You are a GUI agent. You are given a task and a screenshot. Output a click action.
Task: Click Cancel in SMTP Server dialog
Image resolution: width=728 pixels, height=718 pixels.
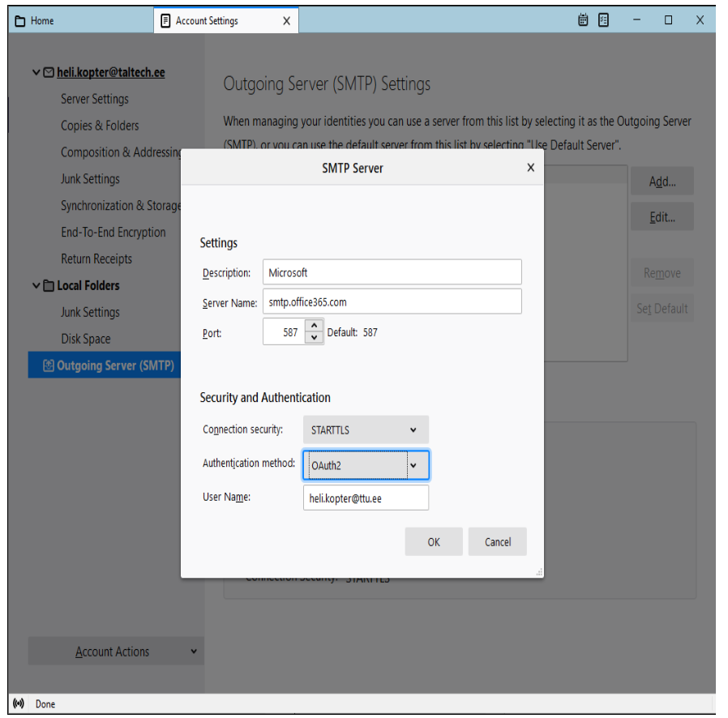[498, 541]
